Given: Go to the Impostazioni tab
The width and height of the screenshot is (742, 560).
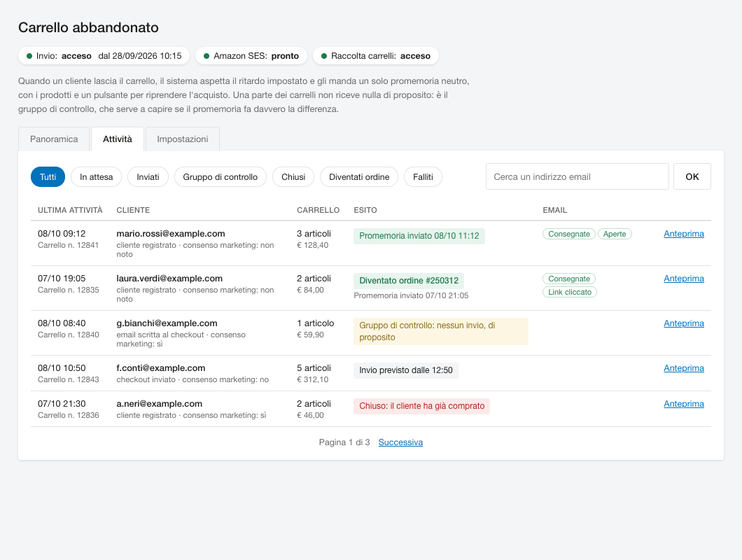Looking at the screenshot, I should click(183, 139).
